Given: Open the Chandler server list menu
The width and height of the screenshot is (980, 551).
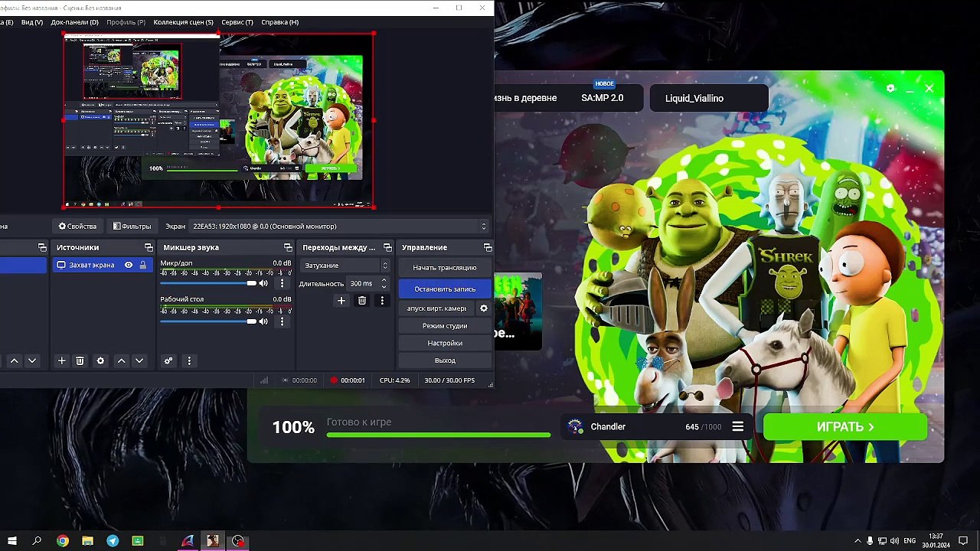Looking at the screenshot, I should 737,427.
